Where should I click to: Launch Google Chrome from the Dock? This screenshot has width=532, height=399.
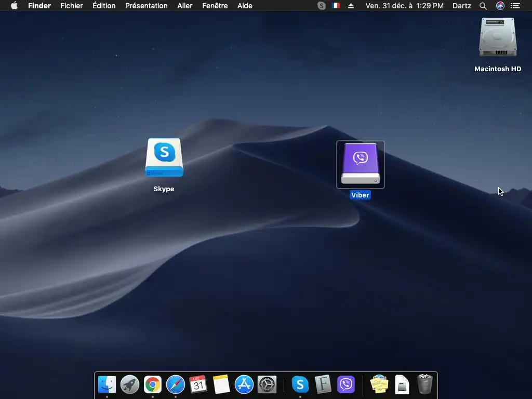point(153,384)
